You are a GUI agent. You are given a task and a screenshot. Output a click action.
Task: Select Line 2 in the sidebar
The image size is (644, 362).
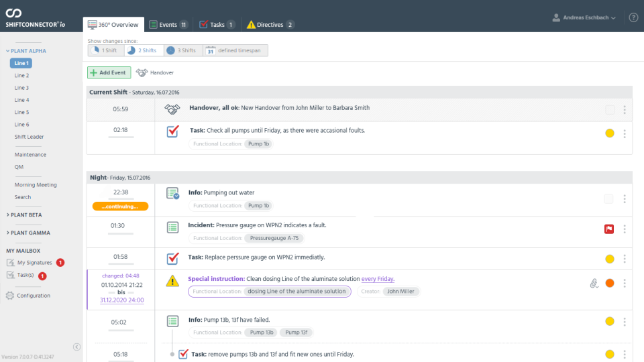click(x=21, y=76)
